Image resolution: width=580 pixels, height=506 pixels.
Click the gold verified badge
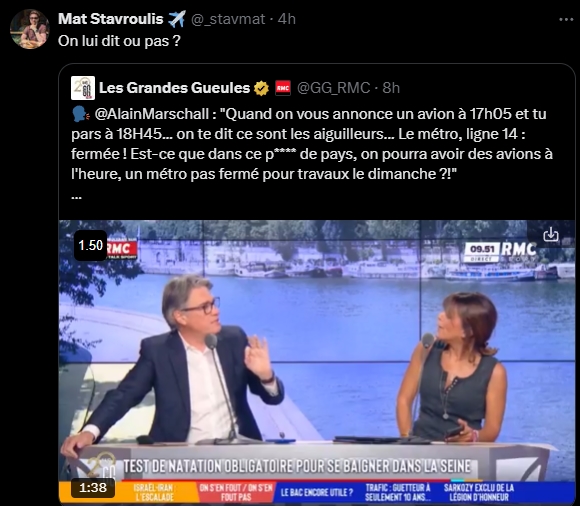point(261,88)
